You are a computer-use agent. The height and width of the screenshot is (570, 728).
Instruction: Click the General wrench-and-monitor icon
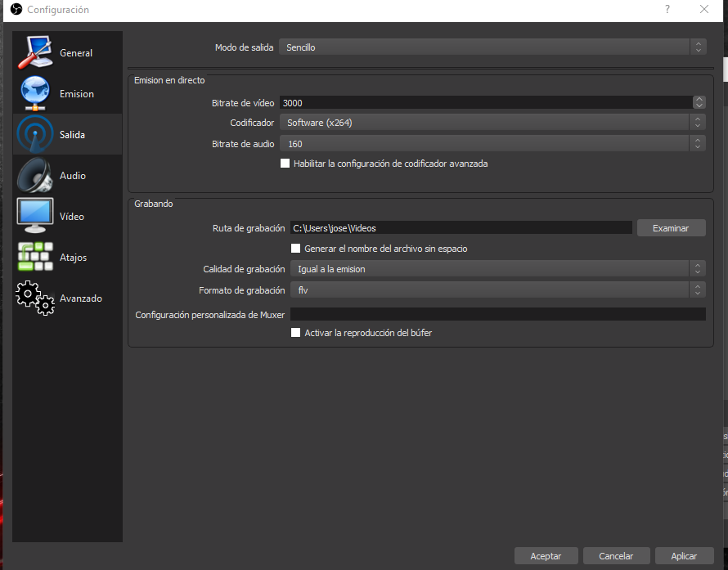tap(35, 52)
